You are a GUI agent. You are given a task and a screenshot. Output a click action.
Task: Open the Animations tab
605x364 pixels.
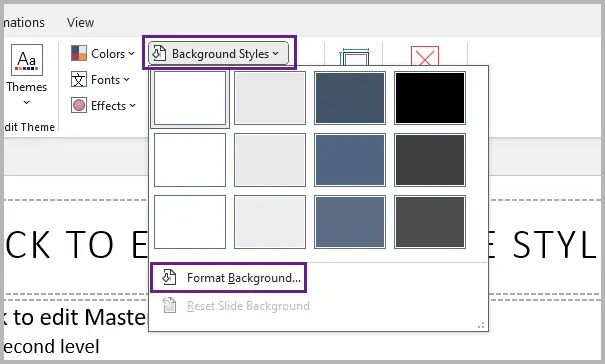[24, 22]
